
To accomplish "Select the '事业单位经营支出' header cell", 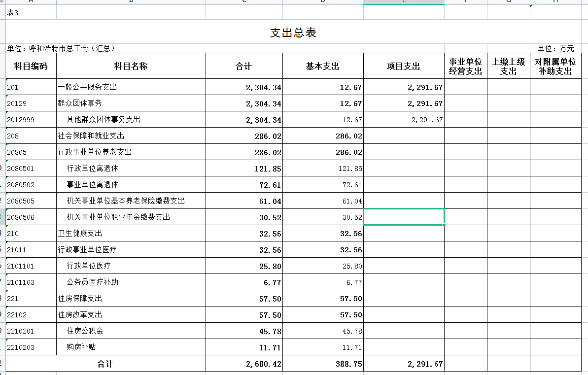I will 465,66.
